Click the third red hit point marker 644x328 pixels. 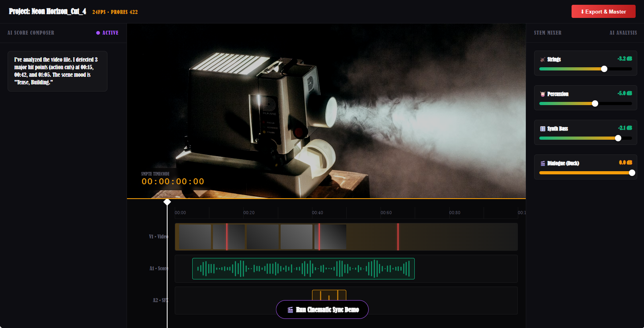coord(398,237)
